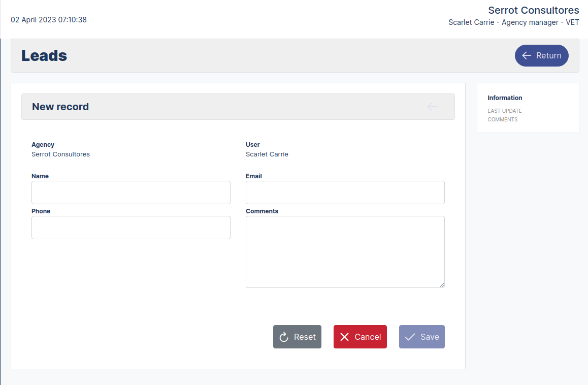Screen dimensions: 588x385
Task: Click the resize handle of the Comments box
Action: (441, 284)
